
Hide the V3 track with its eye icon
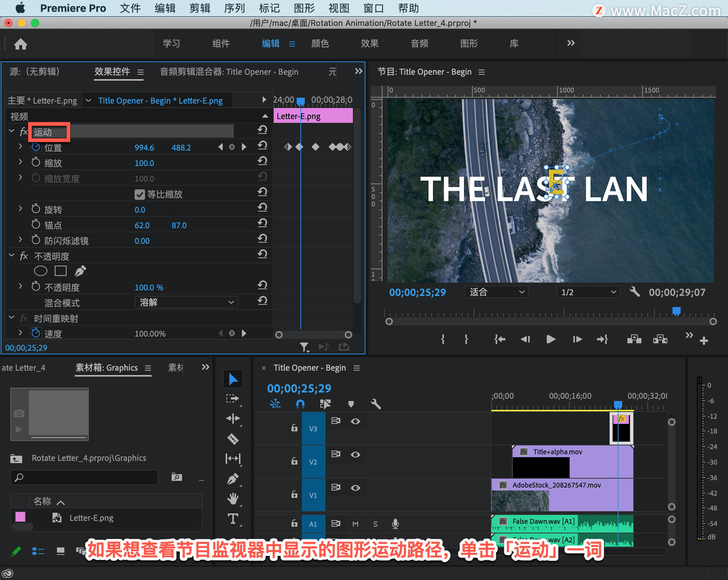[x=355, y=421]
